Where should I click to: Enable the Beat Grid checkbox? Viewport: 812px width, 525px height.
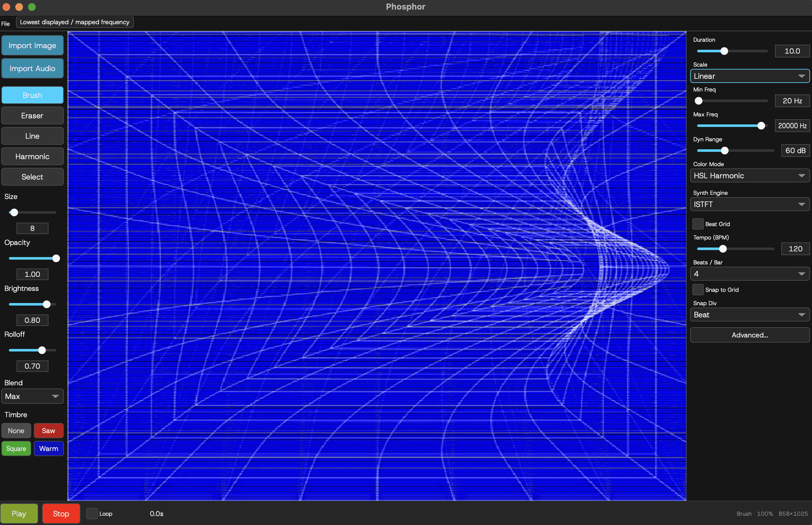tap(698, 224)
